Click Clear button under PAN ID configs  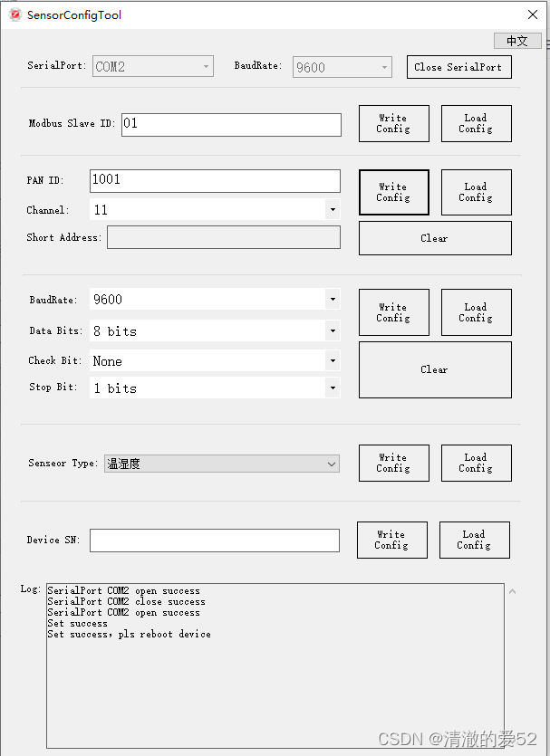click(435, 238)
